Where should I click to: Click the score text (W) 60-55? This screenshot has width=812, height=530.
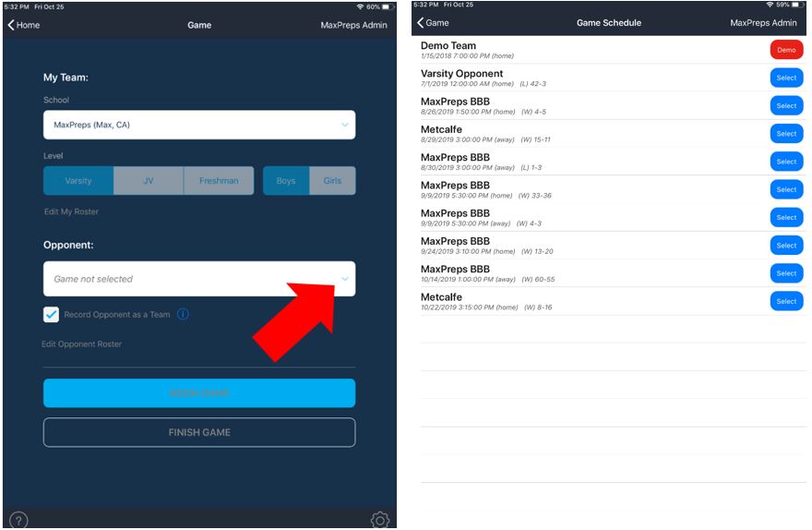538,279
